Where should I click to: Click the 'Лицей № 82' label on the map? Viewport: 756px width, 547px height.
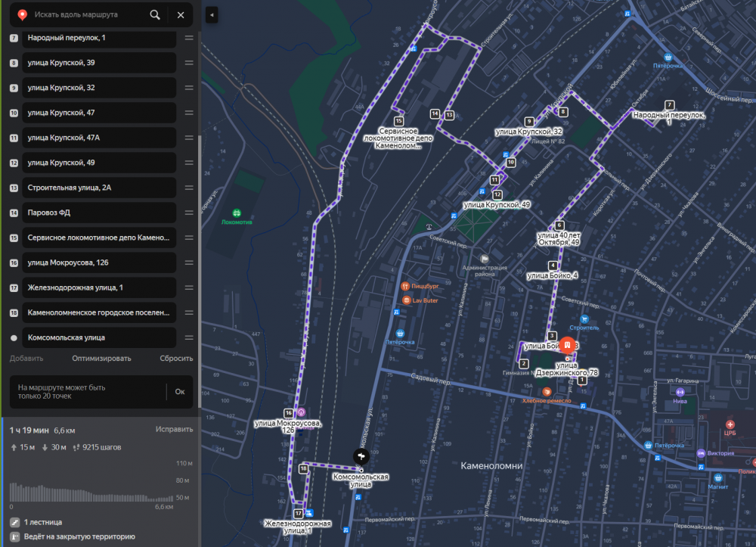547,141
